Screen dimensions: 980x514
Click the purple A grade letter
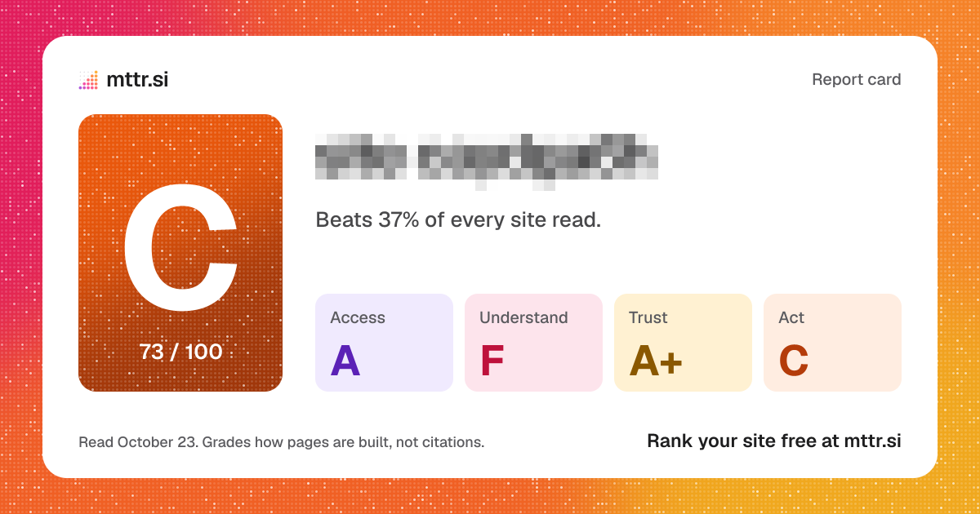pos(345,361)
